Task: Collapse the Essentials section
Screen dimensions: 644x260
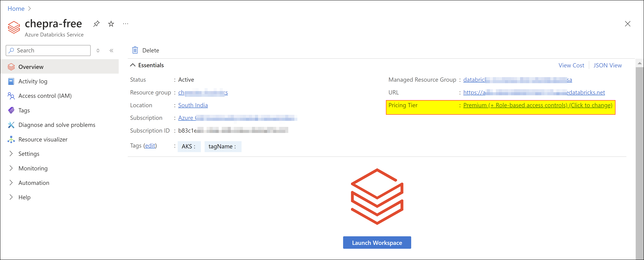Action: 133,65
